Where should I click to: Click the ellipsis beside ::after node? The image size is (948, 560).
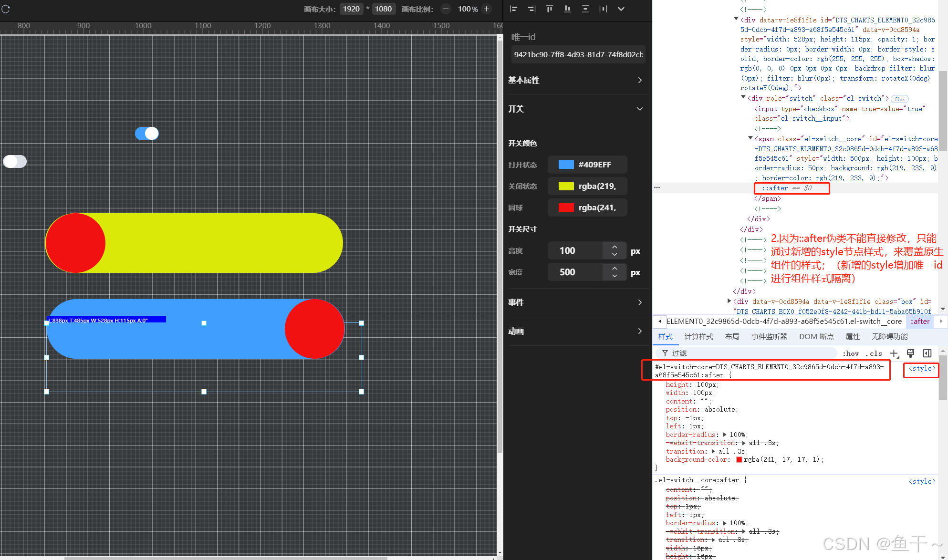click(657, 187)
